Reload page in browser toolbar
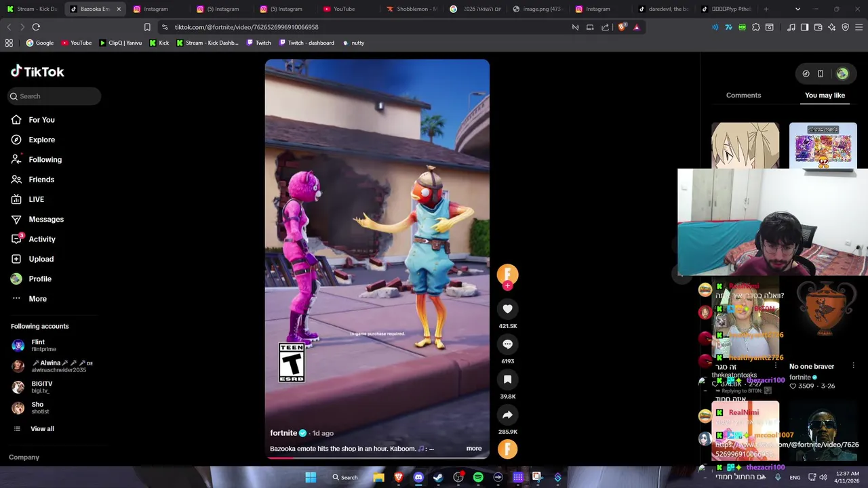868x488 pixels. coord(36,27)
